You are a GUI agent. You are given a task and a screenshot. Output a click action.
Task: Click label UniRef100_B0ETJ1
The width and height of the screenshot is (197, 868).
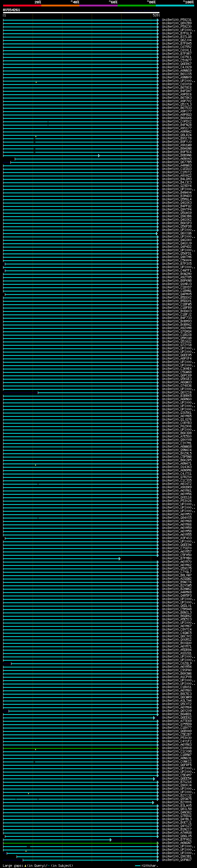click(176, 822)
